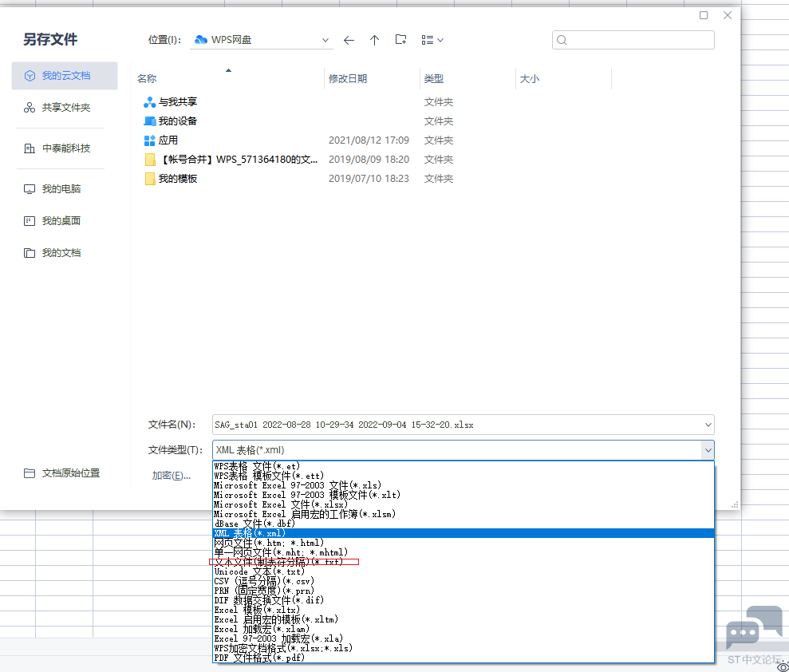The image size is (789, 672).
Task: Select WPS表格 文件(*.et) type
Action: coord(464,466)
